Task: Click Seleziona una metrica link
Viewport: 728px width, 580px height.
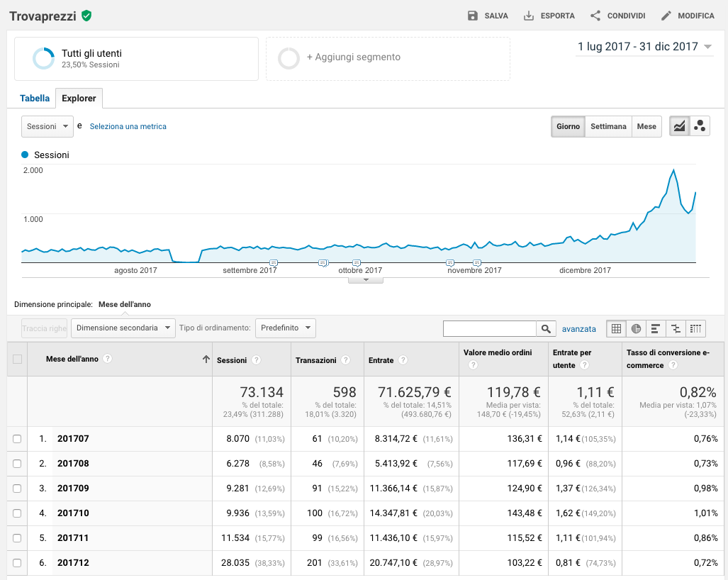Action: tap(128, 126)
